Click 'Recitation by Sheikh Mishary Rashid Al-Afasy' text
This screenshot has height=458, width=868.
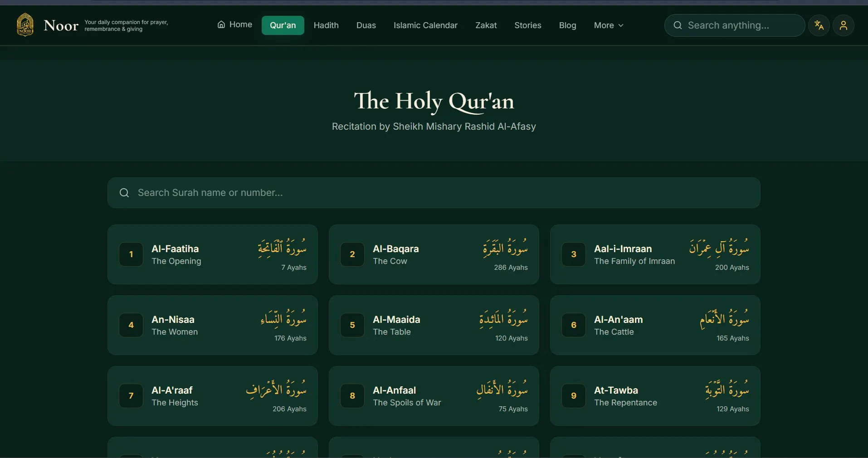point(434,127)
